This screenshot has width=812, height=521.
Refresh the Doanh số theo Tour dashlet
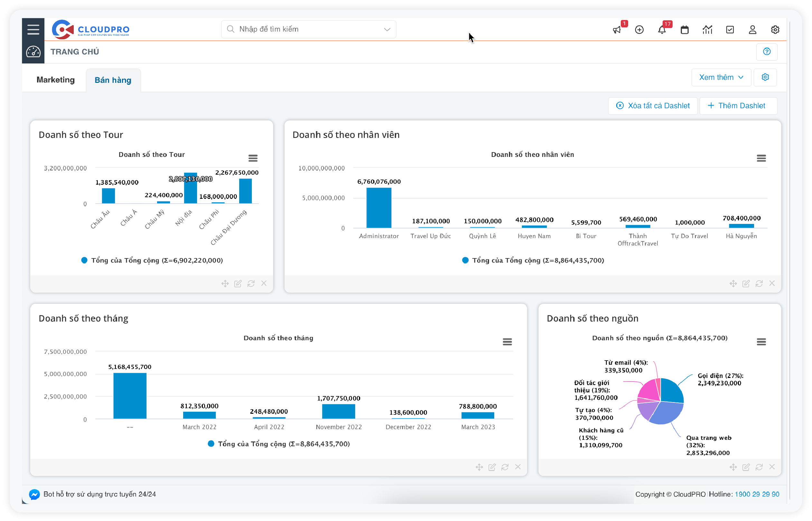(x=251, y=284)
